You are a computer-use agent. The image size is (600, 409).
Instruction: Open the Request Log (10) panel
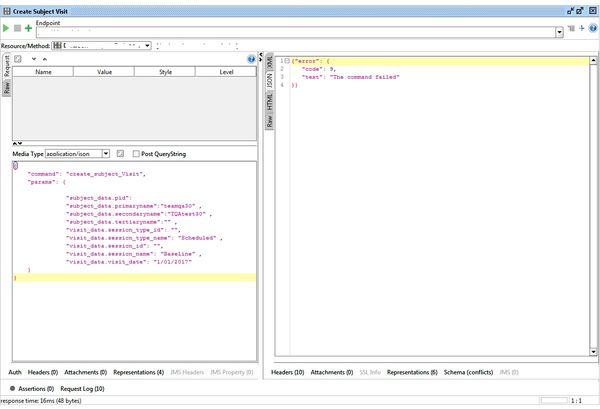pos(82,386)
